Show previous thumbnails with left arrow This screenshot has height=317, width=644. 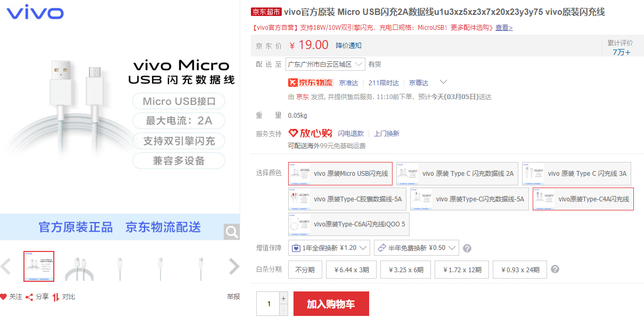click(6, 266)
